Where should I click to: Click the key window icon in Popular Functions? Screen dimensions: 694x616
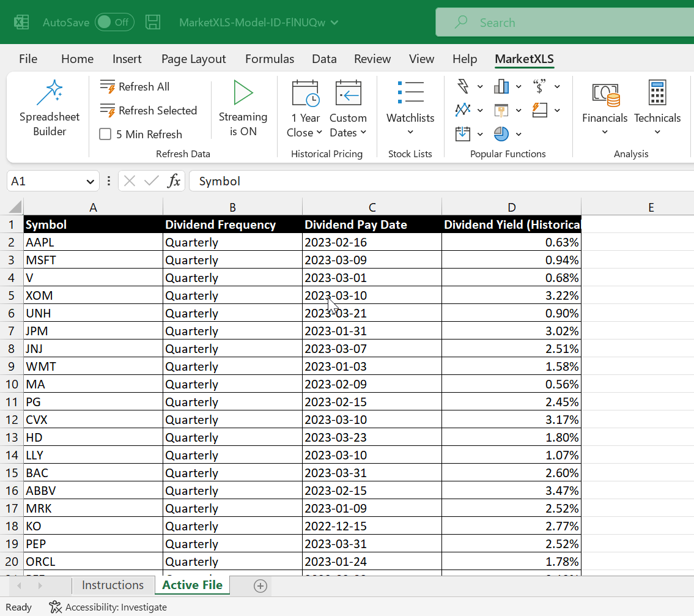(x=501, y=110)
